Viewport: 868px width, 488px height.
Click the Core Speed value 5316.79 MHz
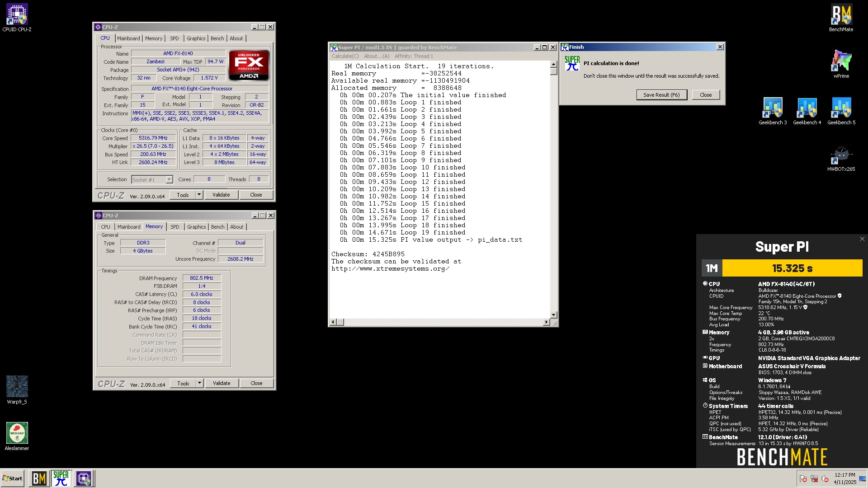153,138
